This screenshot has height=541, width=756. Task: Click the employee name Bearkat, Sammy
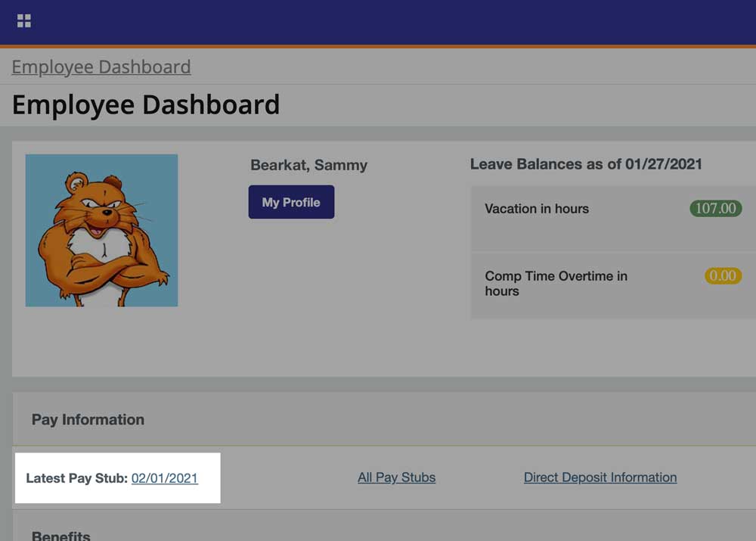(308, 165)
